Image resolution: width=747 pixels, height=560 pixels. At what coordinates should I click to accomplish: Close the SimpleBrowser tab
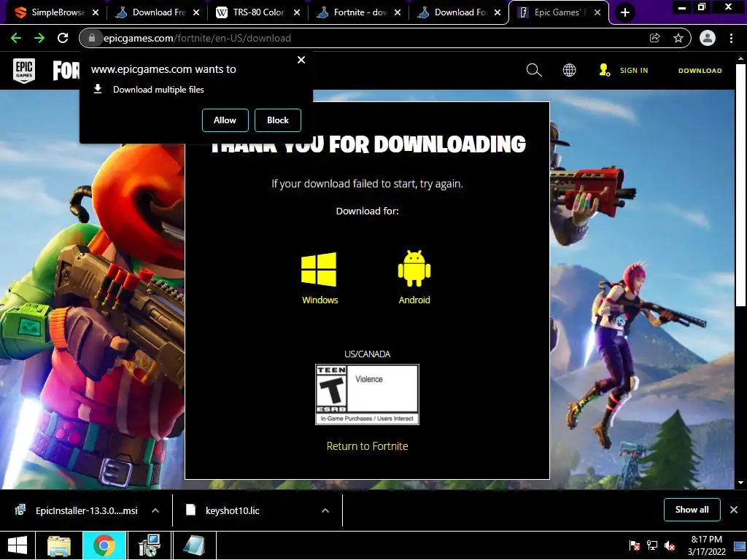[x=96, y=13]
